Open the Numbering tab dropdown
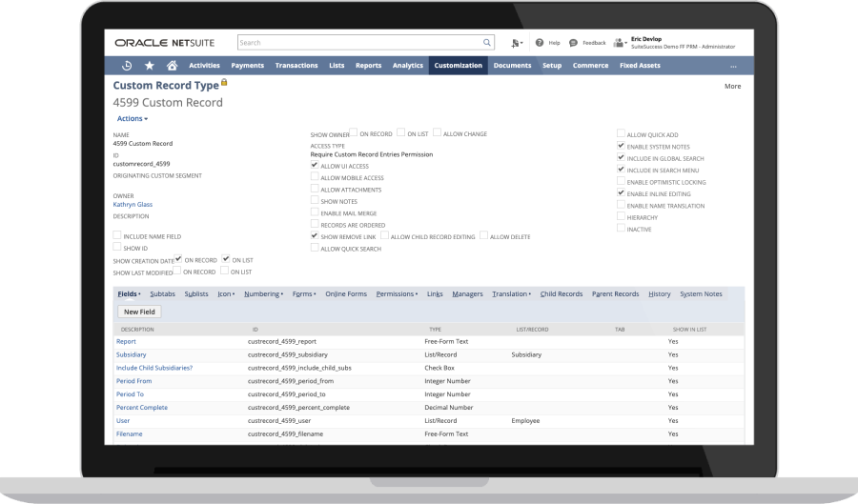 coord(262,294)
